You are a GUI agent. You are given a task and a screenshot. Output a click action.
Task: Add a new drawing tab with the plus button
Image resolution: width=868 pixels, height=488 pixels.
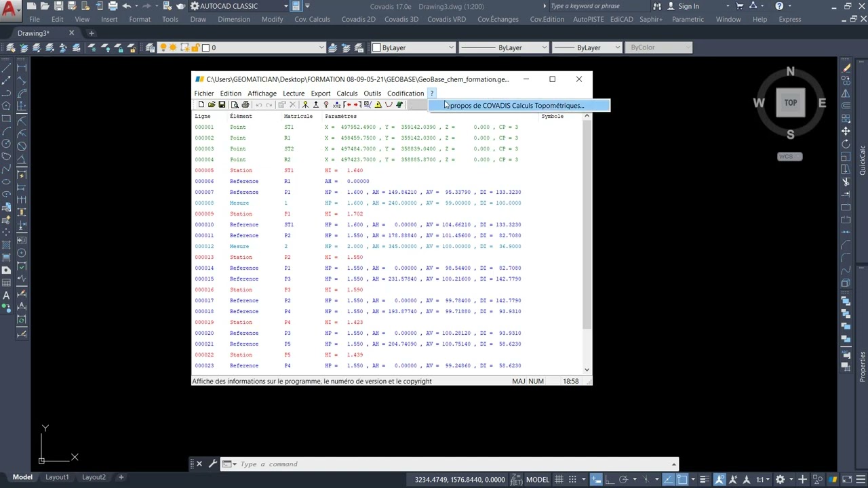(92, 33)
